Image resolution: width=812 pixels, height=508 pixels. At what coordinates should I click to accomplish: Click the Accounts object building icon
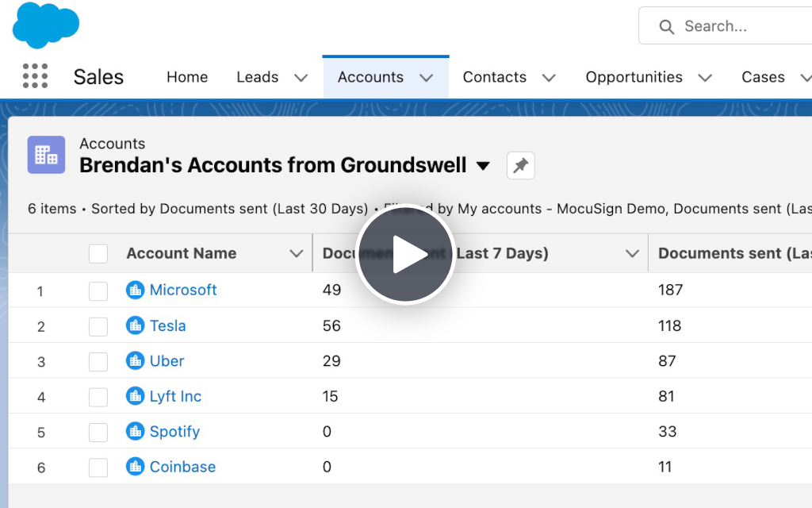pyautogui.click(x=46, y=155)
